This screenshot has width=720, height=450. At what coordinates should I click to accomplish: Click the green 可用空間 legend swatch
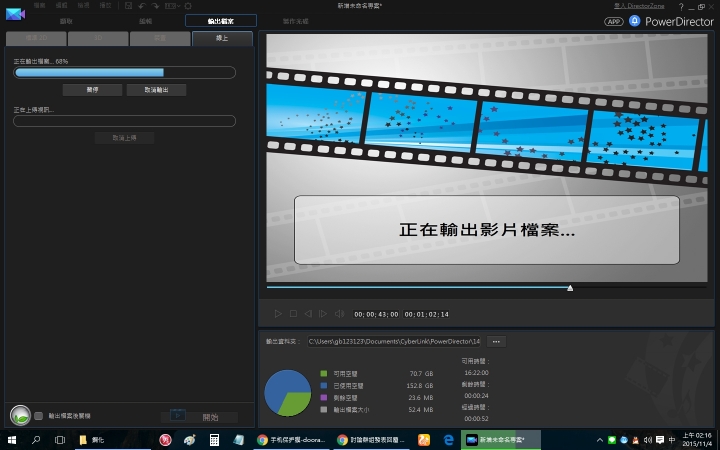324,374
